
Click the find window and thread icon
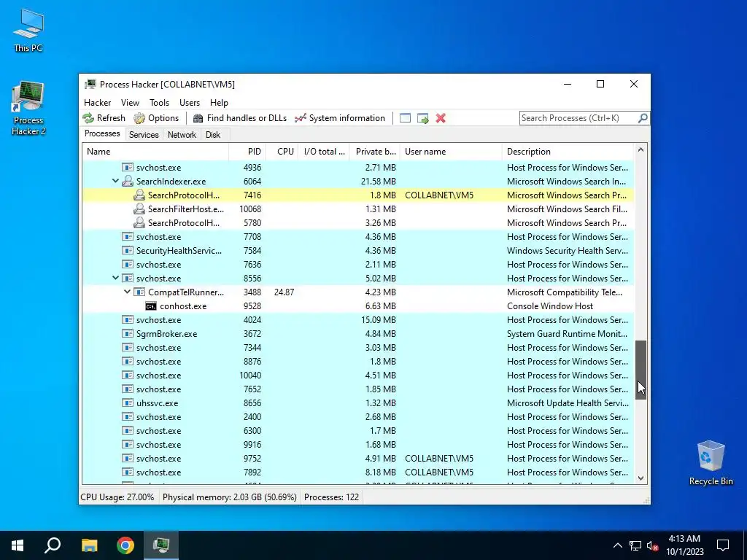(422, 118)
